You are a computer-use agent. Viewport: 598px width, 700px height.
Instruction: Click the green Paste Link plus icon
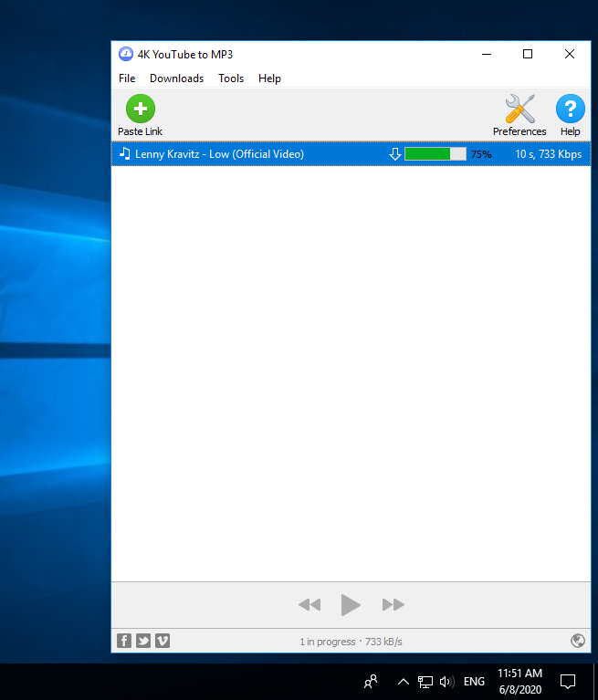[x=141, y=109]
